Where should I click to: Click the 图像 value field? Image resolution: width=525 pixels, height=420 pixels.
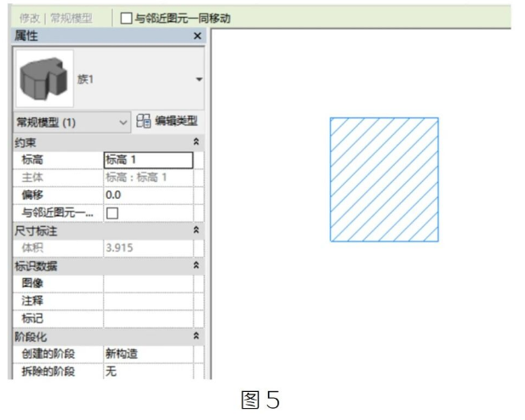coord(149,283)
